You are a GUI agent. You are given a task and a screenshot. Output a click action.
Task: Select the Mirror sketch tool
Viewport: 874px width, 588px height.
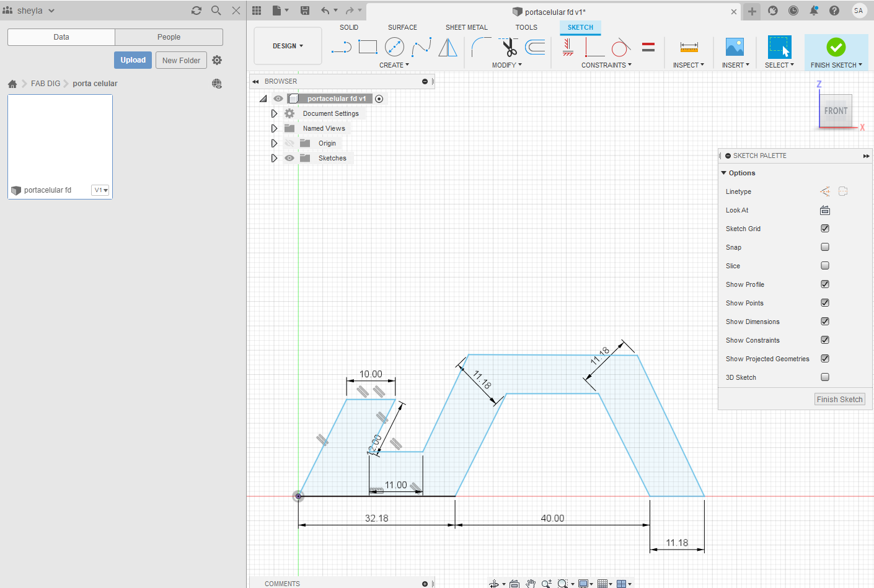[x=448, y=47]
